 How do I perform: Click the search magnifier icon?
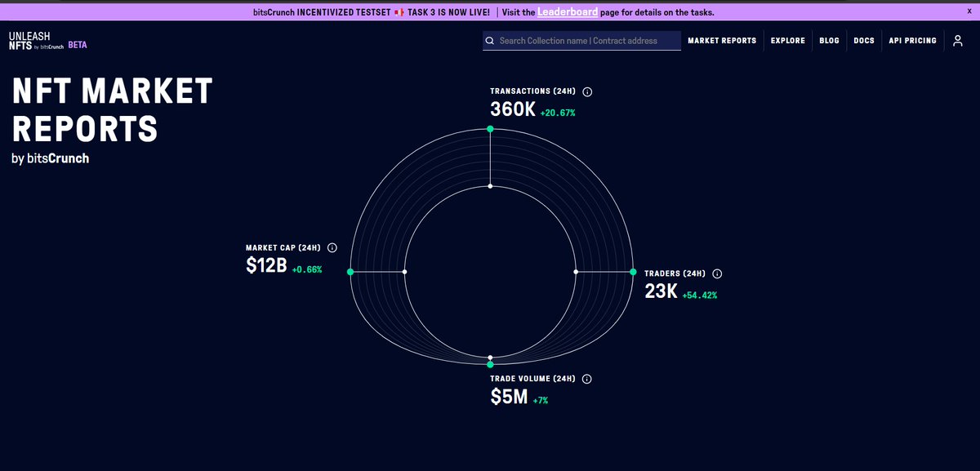click(489, 41)
